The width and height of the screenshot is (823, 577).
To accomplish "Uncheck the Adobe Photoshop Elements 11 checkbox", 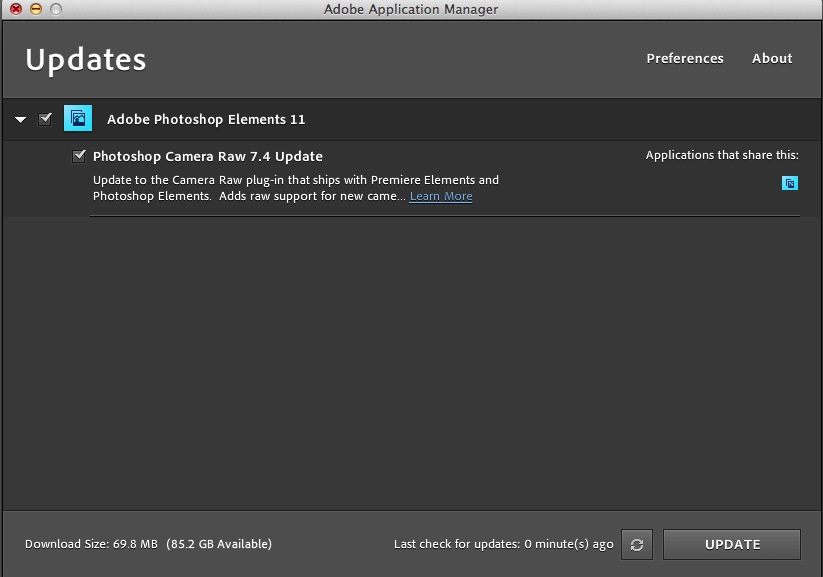I will point(45,119).
